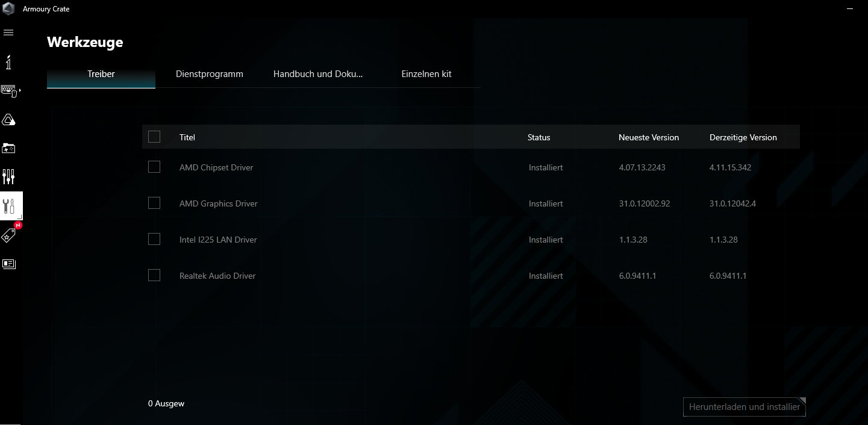The image size is (868, 425).
Task: Open Scenario Profiles sliders icon
Action: point(8,176)
